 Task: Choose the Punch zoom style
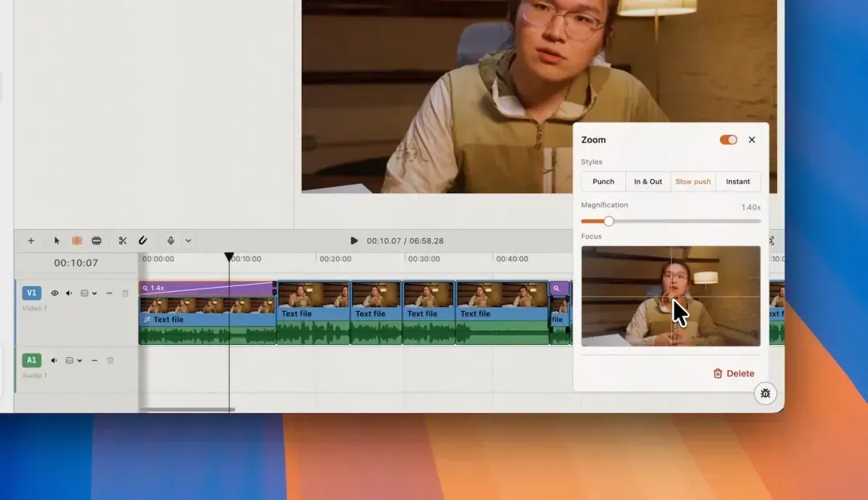click(x=604, y=182)
